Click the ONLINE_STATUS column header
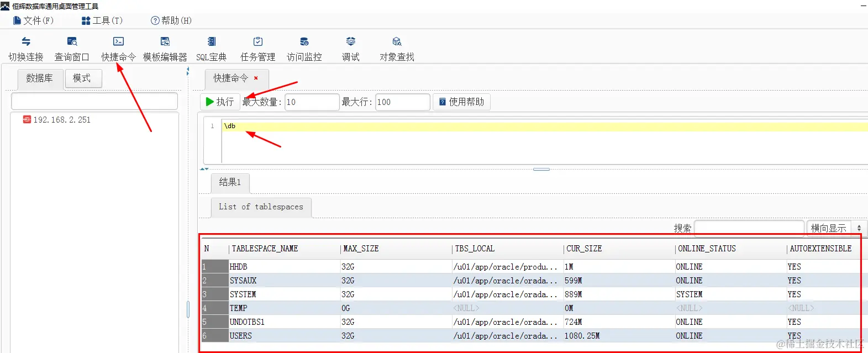Viewport: 868px width, 353px height. (x=731, y=249)
